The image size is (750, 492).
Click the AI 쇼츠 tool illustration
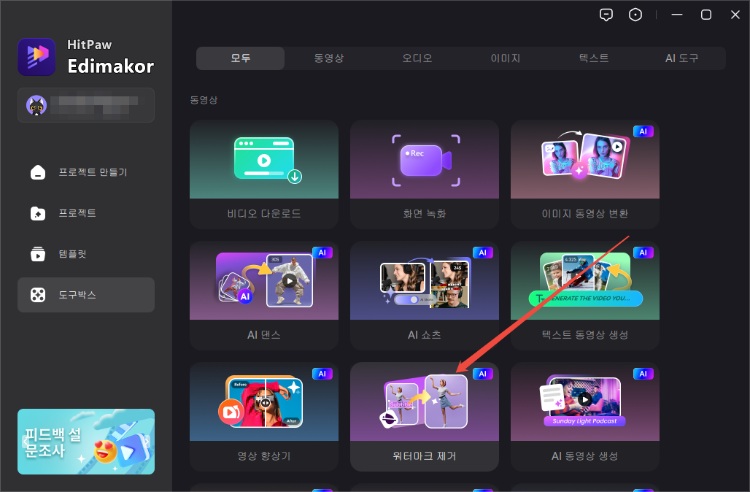coord(424,281)
